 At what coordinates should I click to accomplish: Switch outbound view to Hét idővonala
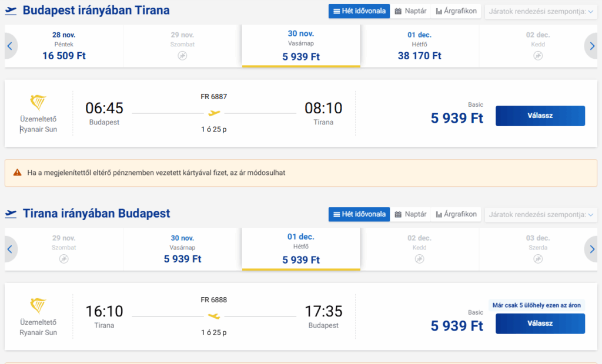click(359, 11)
